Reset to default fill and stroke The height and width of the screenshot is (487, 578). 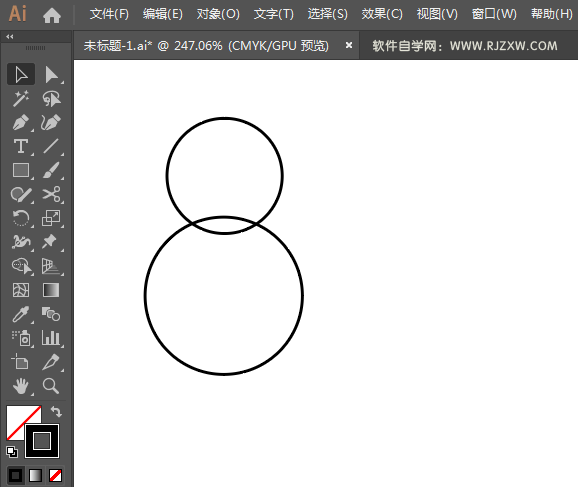coord(12,452)
